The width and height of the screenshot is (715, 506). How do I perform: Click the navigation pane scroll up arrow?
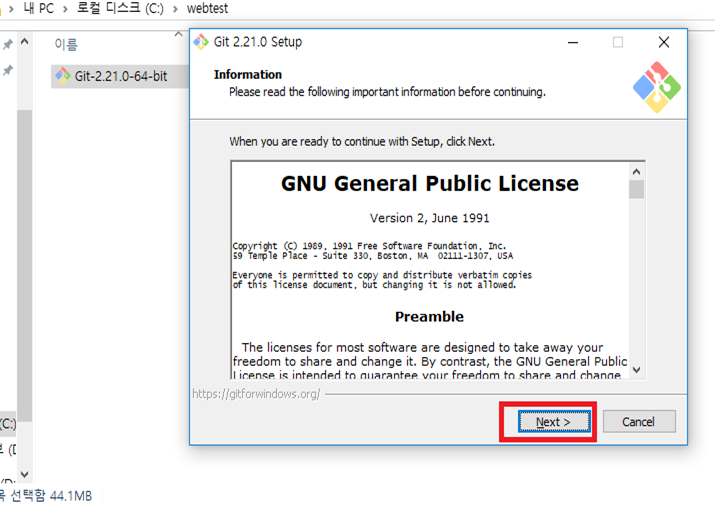click(x=25, y=42)
